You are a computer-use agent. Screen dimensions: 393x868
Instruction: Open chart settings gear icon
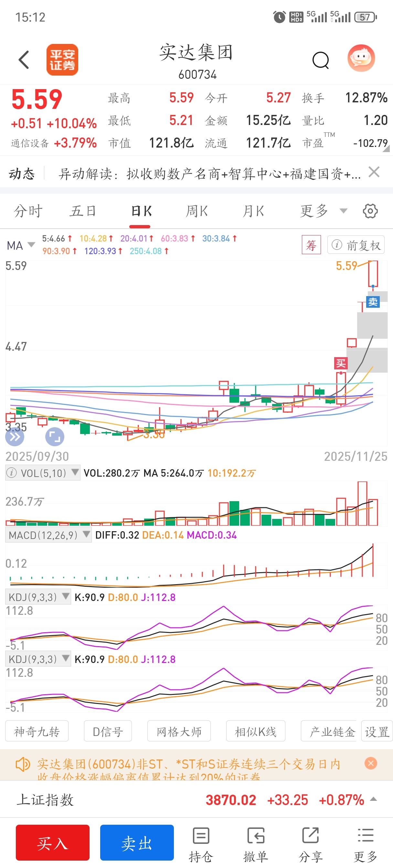coord(370,211)
